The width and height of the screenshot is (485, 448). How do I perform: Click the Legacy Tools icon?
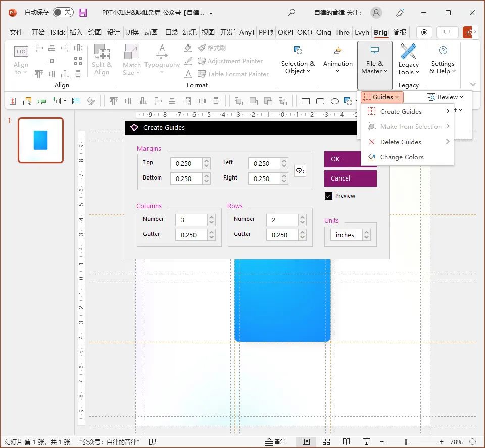pyautogui.click(x=408, y=52)
